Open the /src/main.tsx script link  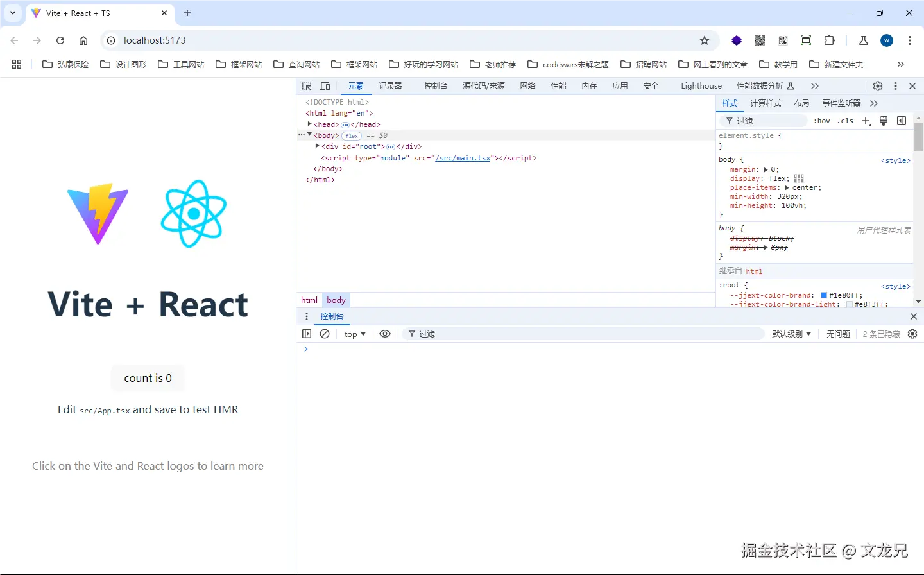coord(463,158)
